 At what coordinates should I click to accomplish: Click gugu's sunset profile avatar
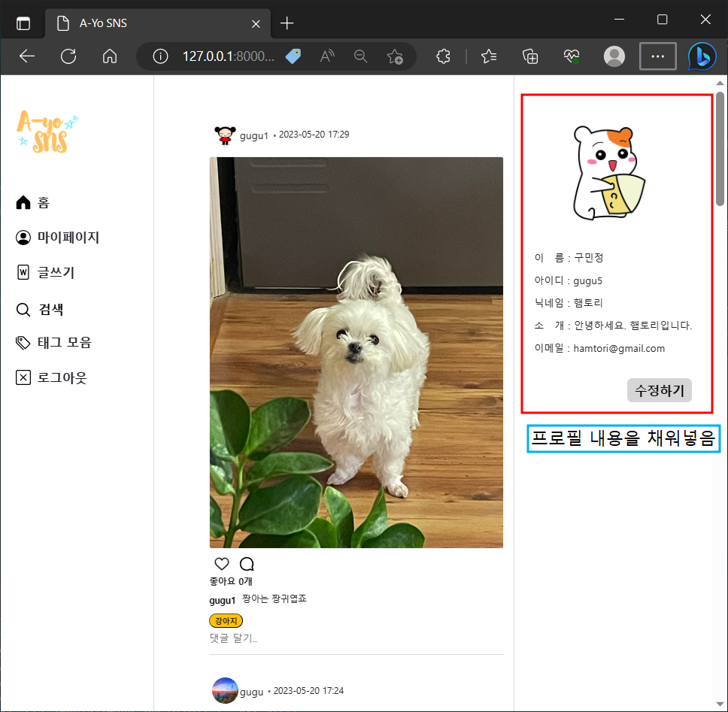[x=224, y=690]
